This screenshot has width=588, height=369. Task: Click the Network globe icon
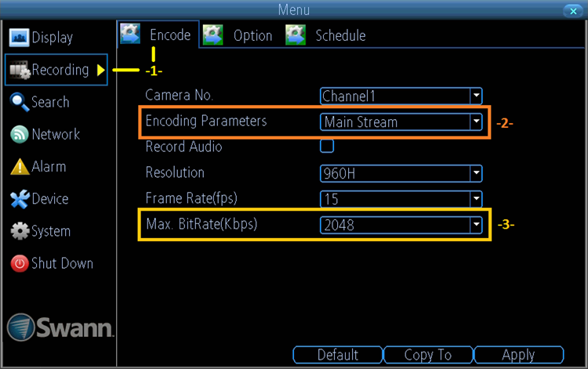[x=20, y=135]
